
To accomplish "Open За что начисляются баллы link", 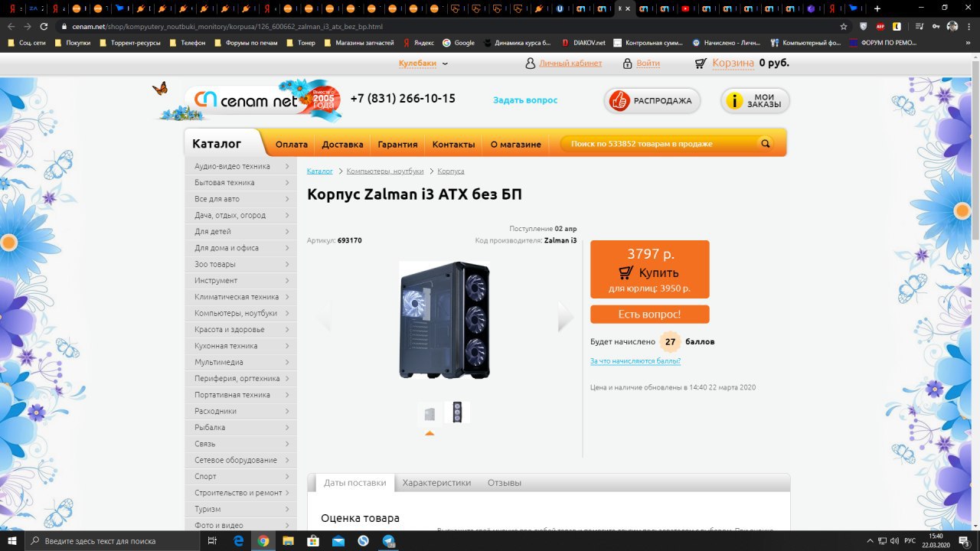I will click(635, 361).
